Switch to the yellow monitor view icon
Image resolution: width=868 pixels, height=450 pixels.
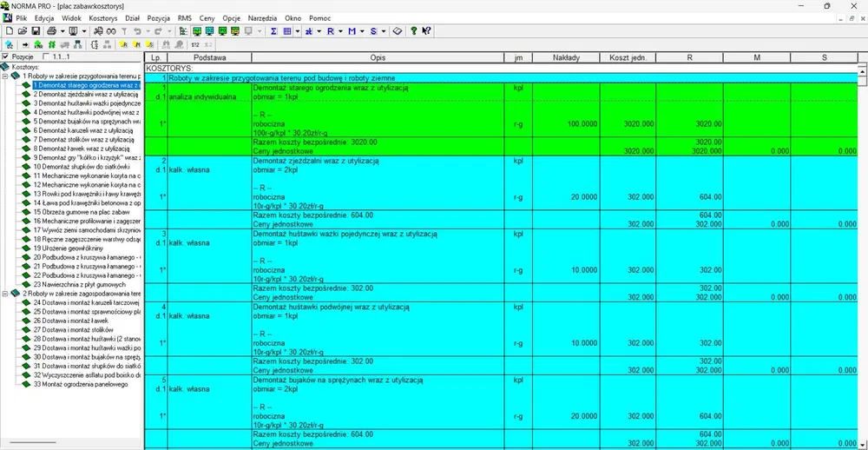click(235, 31)
